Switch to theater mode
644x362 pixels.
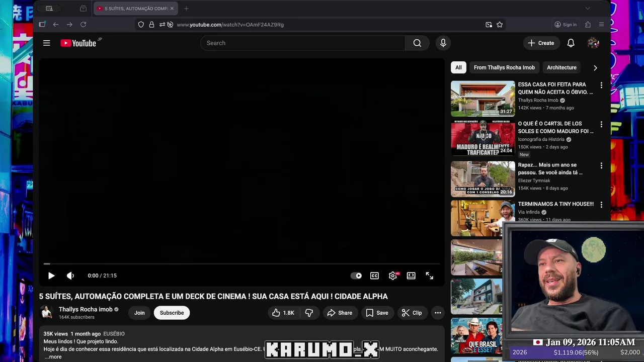coord(411,276)
